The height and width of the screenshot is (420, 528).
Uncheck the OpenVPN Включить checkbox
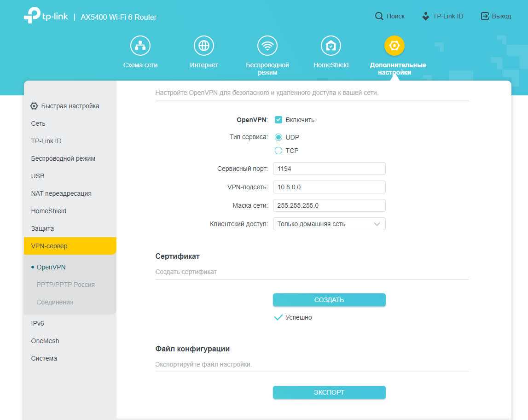point(279,120)
